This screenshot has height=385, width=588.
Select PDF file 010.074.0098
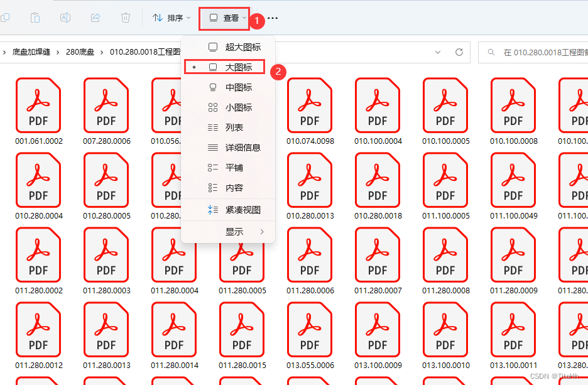pyautogui.click(x=310, y=111)
